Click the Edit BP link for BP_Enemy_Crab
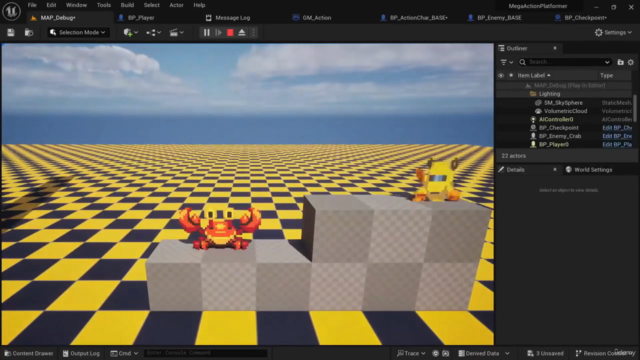The image size is (640, 360). [x=617, y=136]
